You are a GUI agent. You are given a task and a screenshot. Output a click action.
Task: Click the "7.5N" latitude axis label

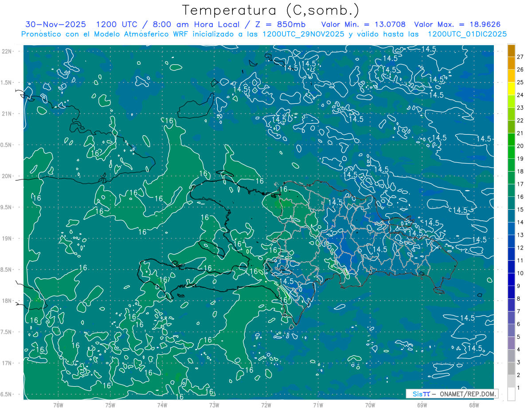coord(6,332)
